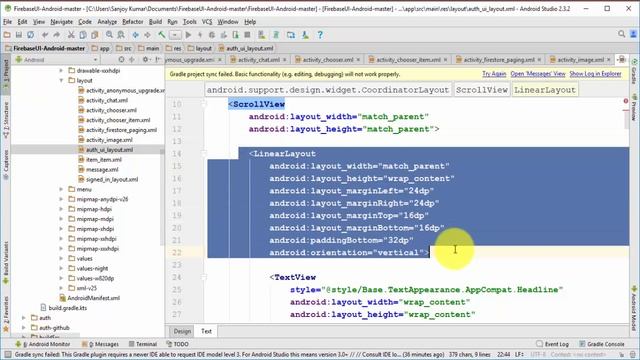
Task: Stop the process using the square icon
Action: point(247,35)
